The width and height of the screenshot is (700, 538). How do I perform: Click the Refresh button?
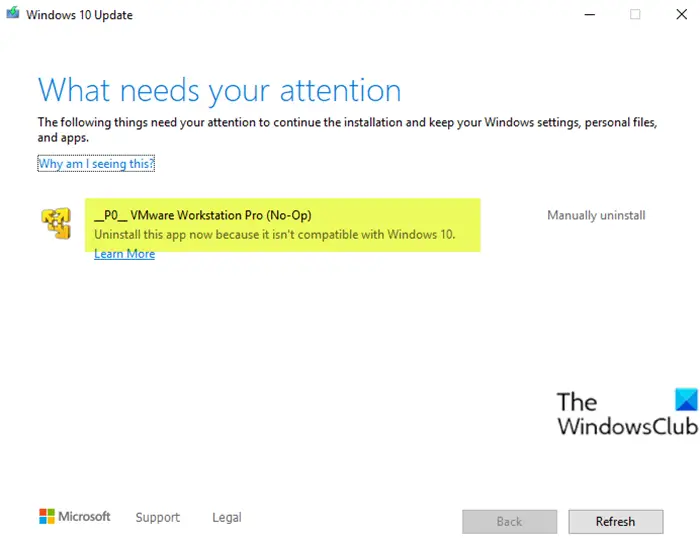point(616,521)
